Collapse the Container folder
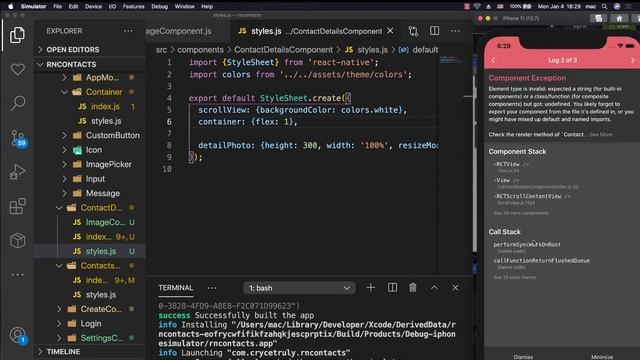Viewport: 640px width, 360px height. pos(104,92)
